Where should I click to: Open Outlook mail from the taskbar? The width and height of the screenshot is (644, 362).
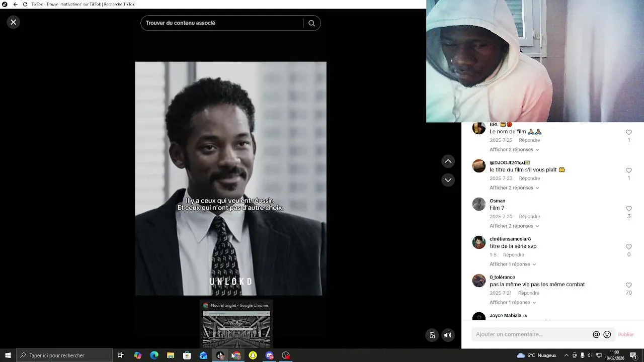click(x=203, y=355)
